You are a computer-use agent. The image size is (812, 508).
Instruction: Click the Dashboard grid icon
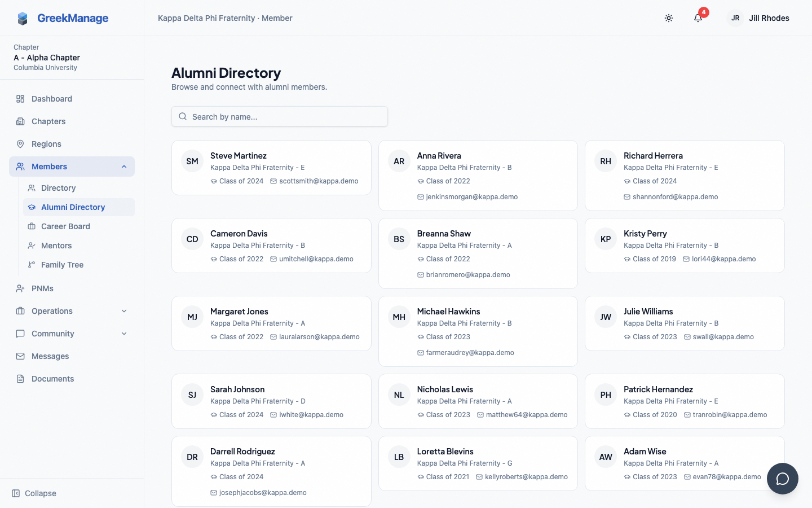(x=20, y=99)
